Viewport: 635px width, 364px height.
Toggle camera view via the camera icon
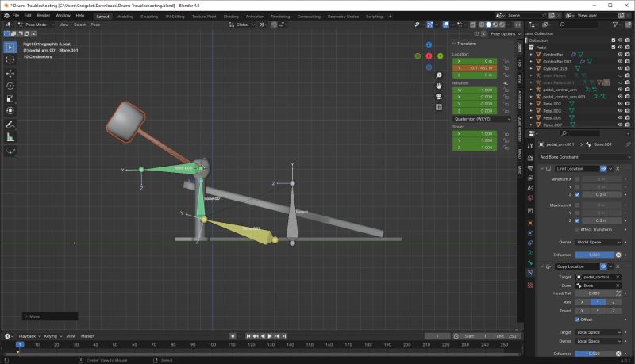[x=439, y=96]
